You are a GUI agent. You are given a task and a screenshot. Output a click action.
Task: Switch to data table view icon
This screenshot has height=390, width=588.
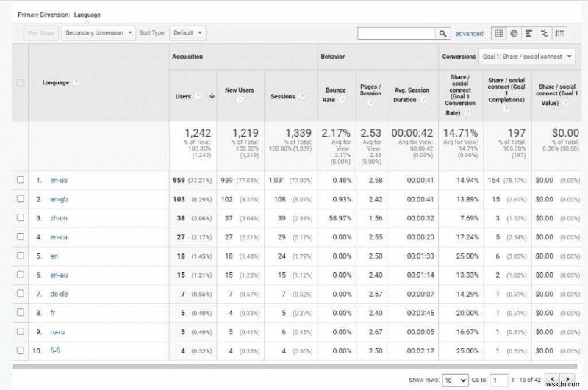pos(498,33)
